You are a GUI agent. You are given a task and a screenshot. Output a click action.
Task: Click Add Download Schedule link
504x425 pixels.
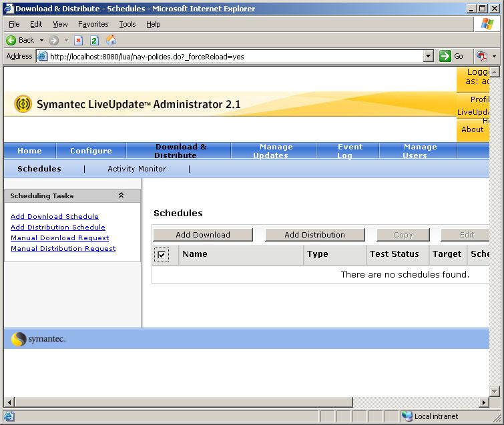[55, 217]
